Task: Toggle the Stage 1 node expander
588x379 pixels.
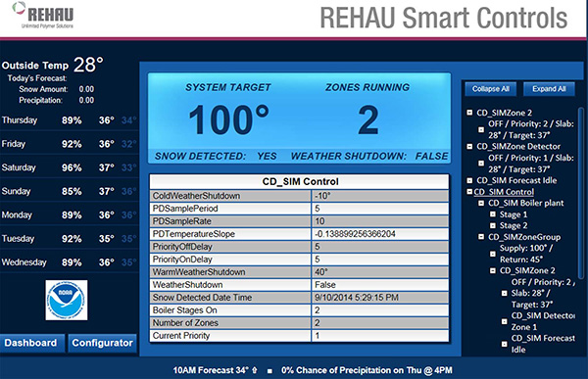Action: 493,214
